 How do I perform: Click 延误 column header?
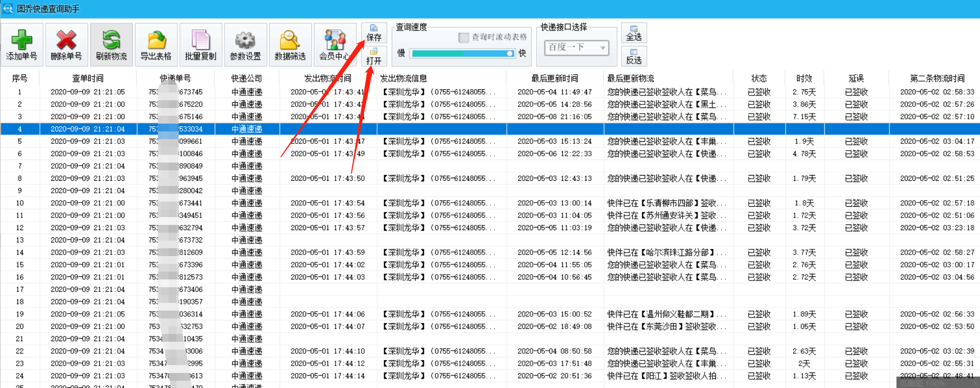tap(856, 78)
